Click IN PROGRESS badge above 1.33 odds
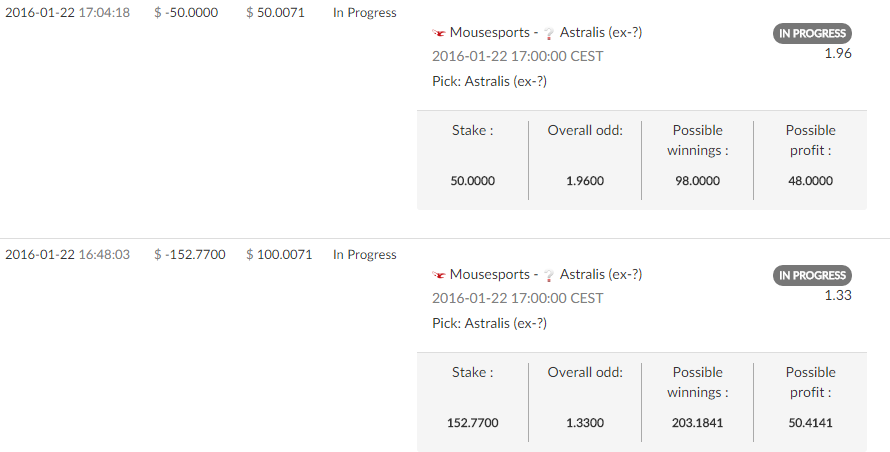 point(812,275)
